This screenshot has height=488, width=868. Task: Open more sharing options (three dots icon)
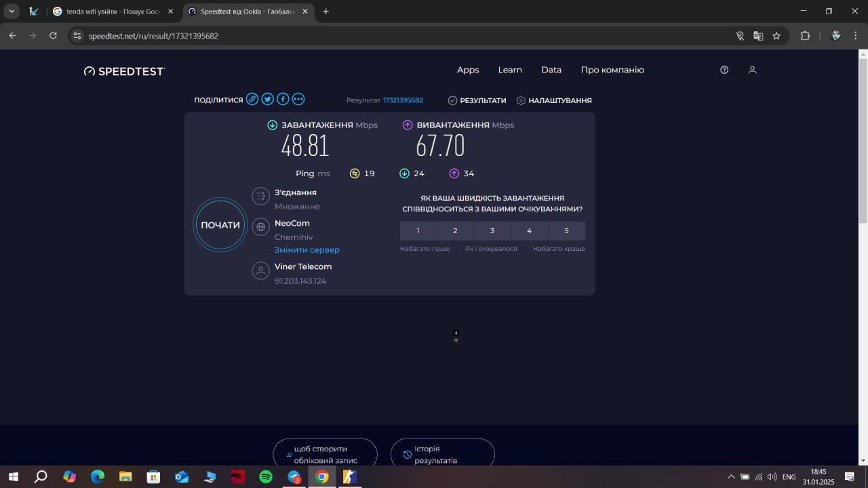point(298,100)
